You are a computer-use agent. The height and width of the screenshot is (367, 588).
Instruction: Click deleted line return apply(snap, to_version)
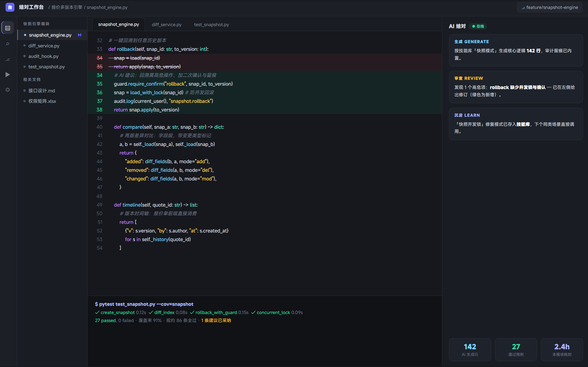click(264, 67)
